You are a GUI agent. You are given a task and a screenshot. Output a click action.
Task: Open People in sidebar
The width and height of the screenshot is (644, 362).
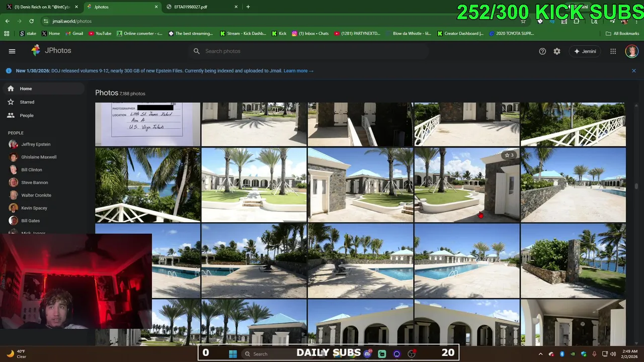click(43, 116)
